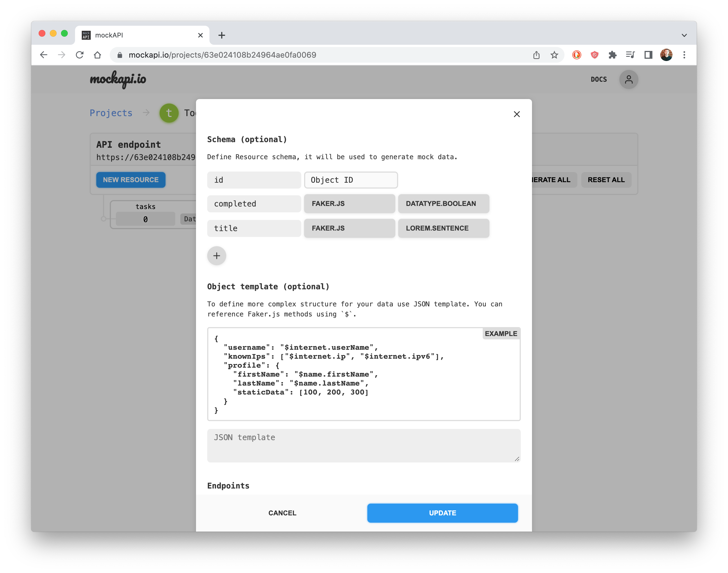728x573 pixels.
Task: Open the Chrome profile avatar
Action: [666, 55]
